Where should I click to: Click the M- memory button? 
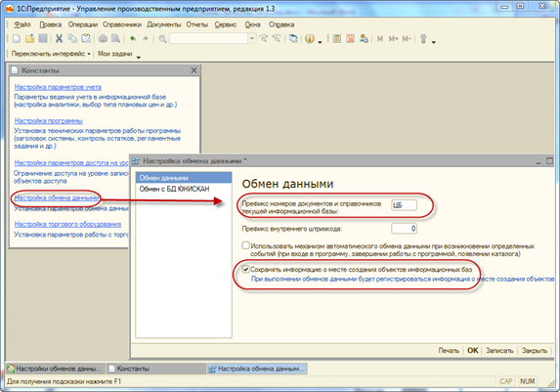[407, 38]
